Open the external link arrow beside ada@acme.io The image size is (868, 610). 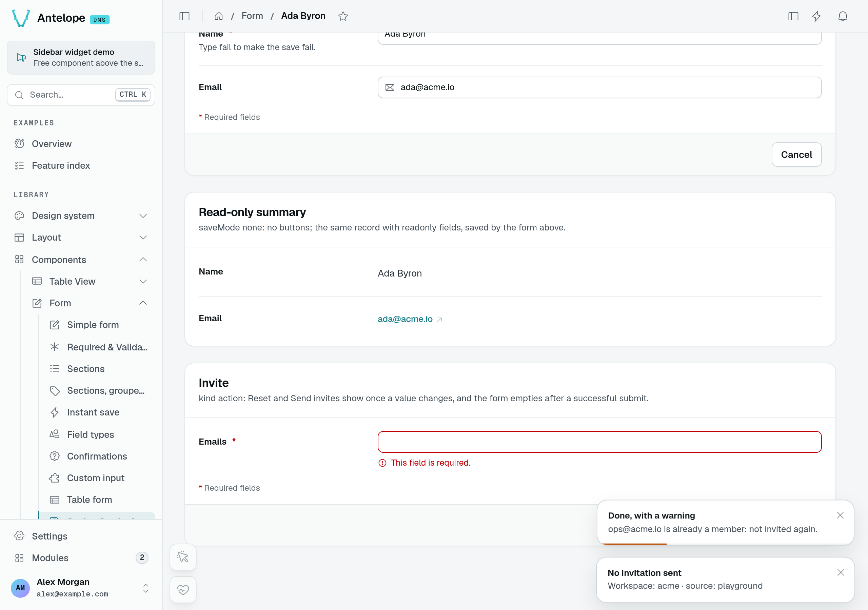pyautogui.click(x=439, y=319)
